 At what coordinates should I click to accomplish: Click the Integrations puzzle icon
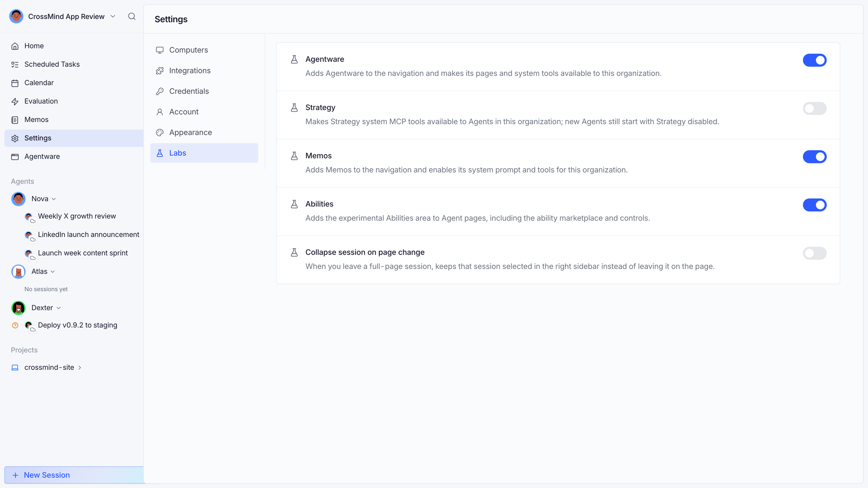click(160, 71)
